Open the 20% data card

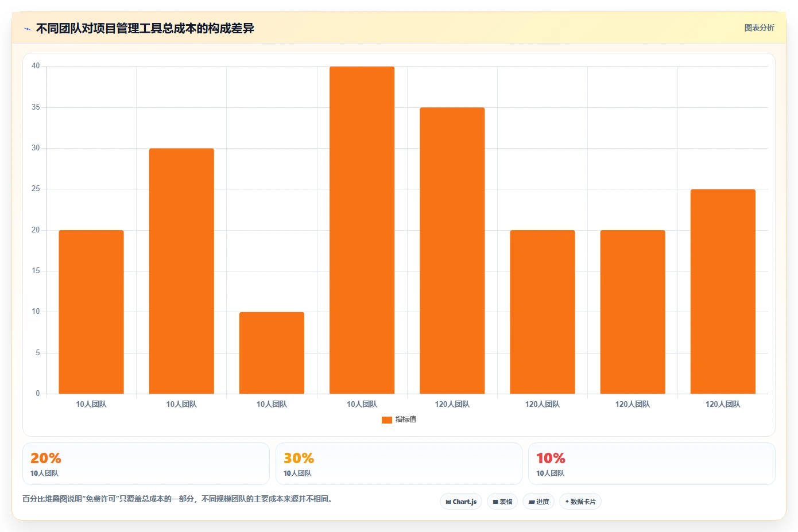click(x=146, y=464)
